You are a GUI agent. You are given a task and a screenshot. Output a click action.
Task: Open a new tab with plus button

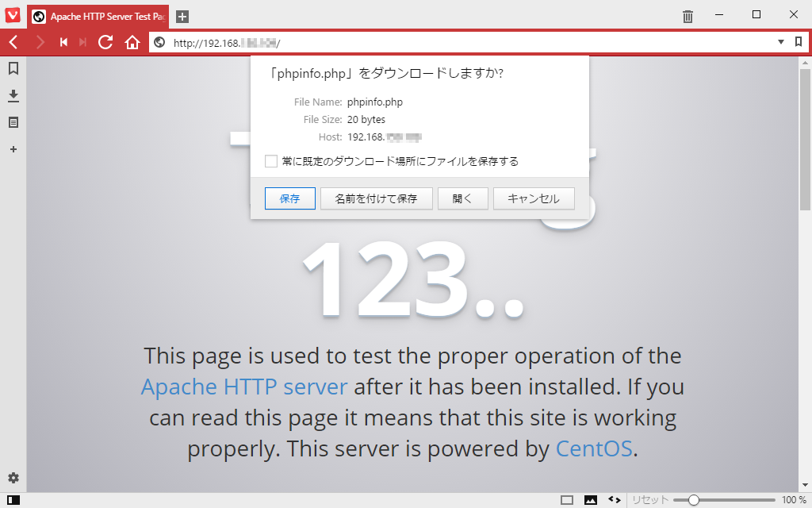click(x=182, y=17)
